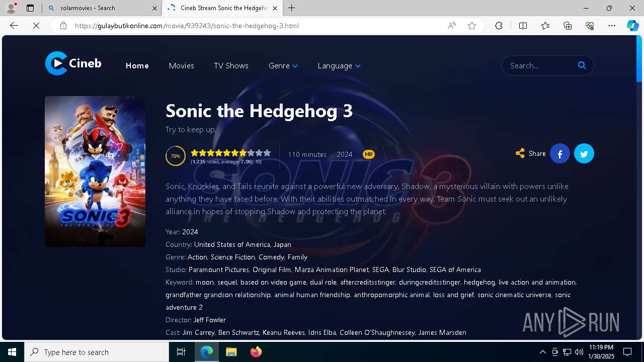
Task: Click the HD quality badge
Action: (369, 154)
